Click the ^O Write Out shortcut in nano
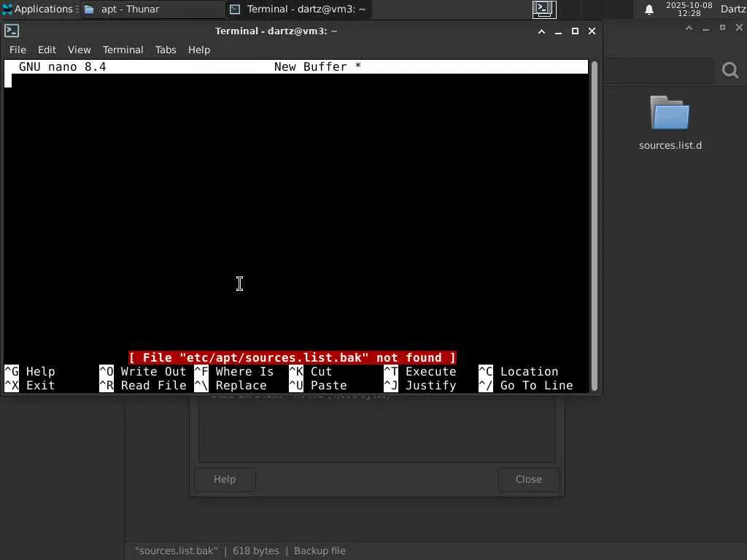The image size is (747, 560). (142, 371)
